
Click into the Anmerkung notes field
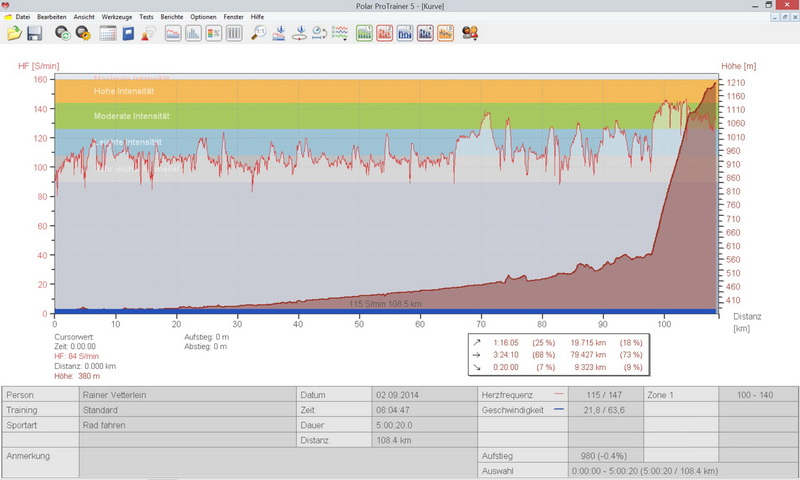(270, 462)
